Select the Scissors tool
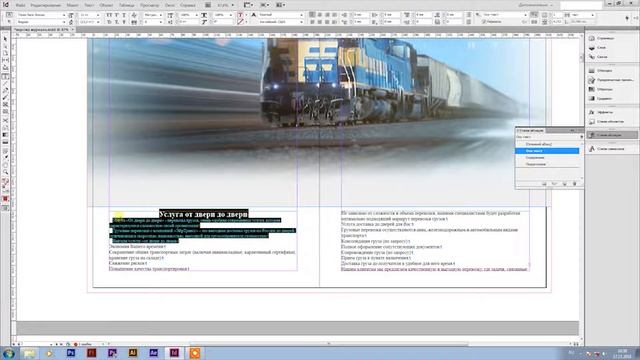This screenshot has height=360, width=640. (5, 120)
